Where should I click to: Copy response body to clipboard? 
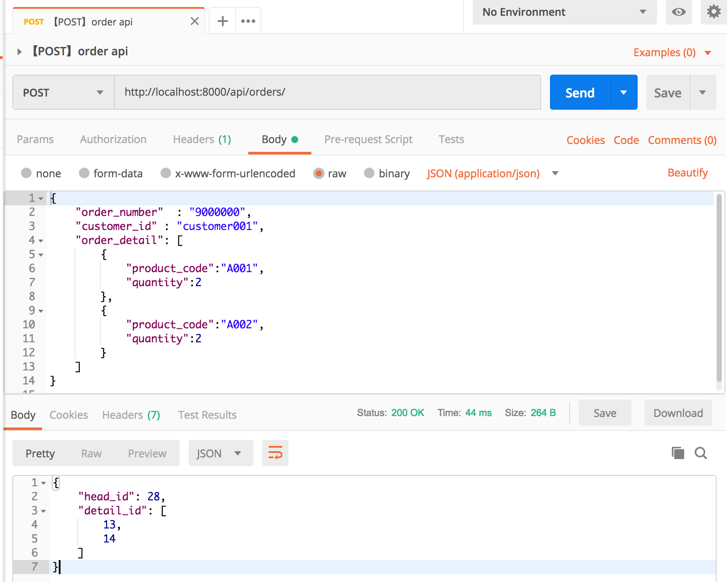(678, 453)
